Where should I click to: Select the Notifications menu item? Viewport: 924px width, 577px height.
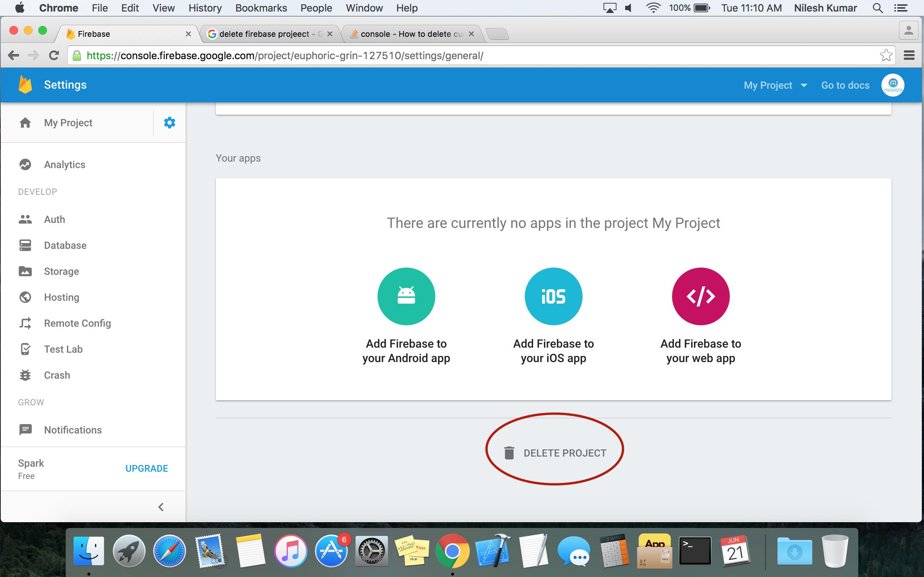[73, 430]
